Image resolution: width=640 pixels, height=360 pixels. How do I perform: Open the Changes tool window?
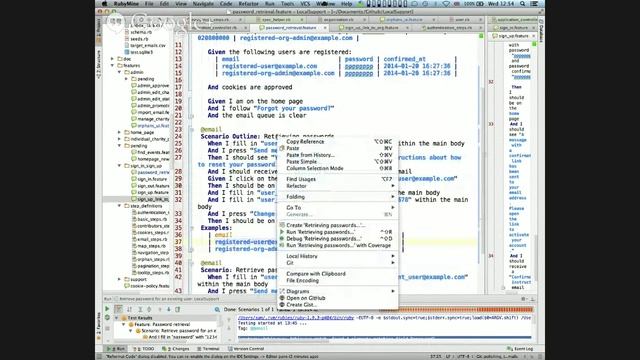(176, 349)
